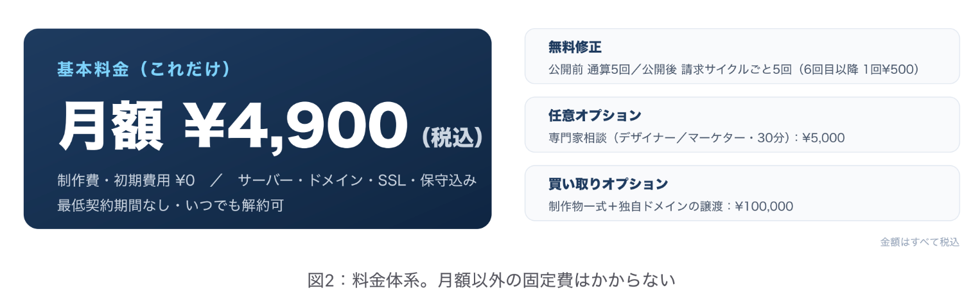Click the 任意オプション title
This screenshot has height=308, width=980.
pos(595,116)
